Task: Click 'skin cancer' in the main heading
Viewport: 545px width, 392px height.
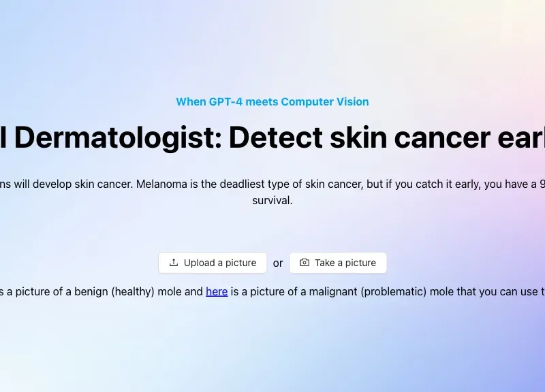Action: click(x=410, y=137)
